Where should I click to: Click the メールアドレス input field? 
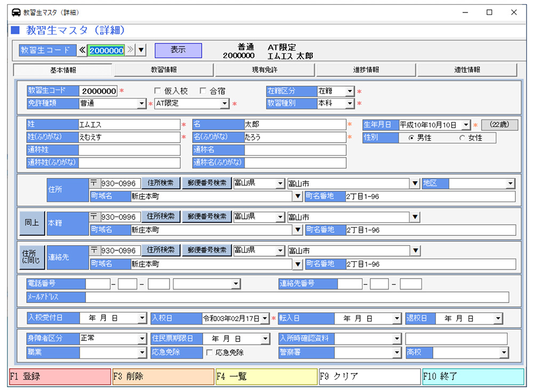click(x=297, y=297)
